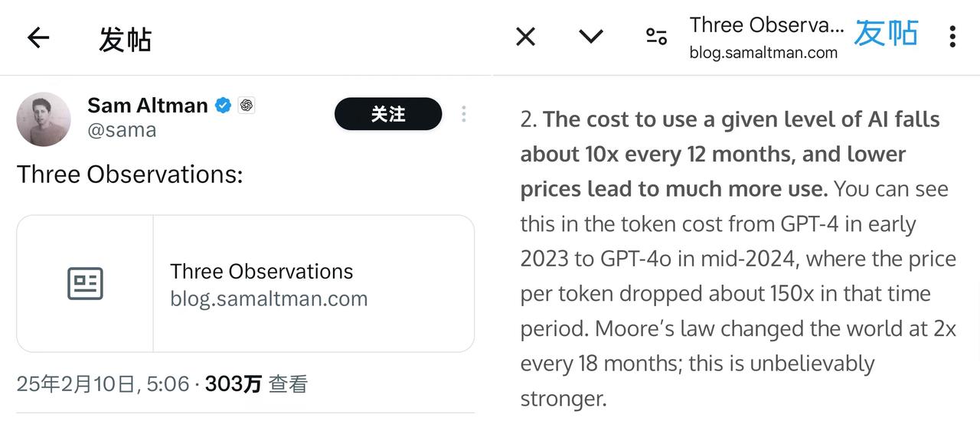Open the site settings sliders icon
980x437 pixels.
pyautogui.click(x=657, y=36)
